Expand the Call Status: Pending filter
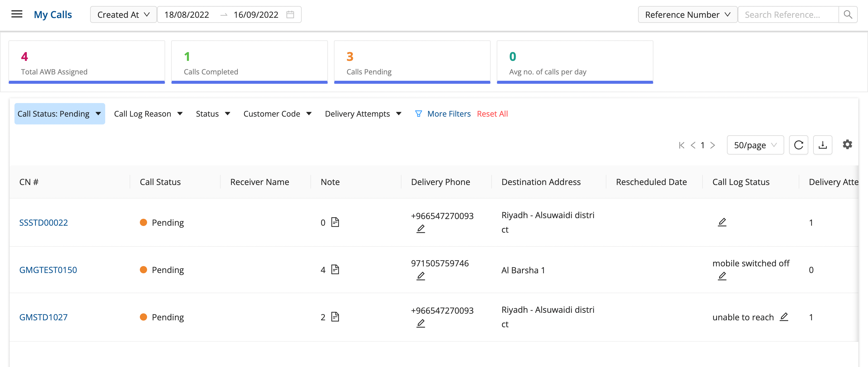The width and height of the screenshot is (868, 367). coord(60,114)
